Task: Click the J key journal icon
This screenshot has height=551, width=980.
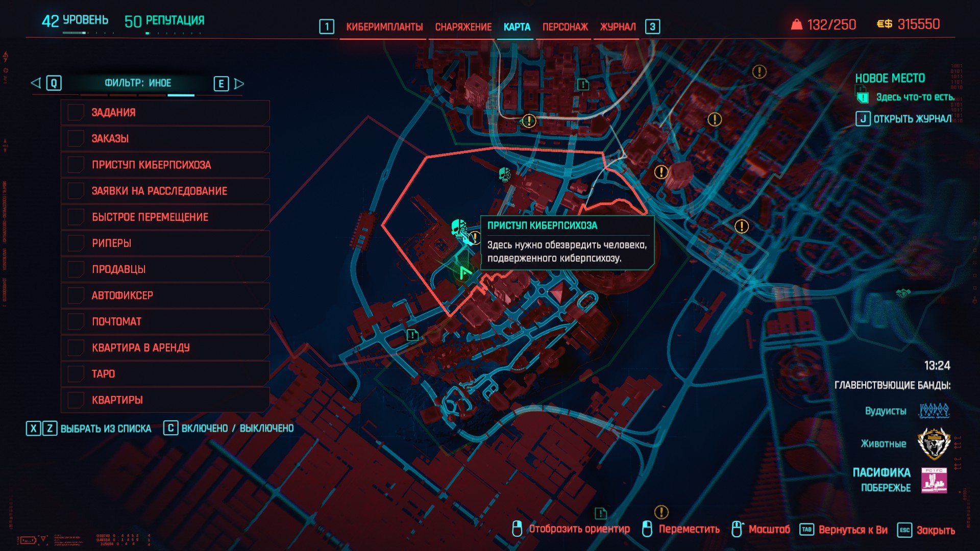Action: 863,119
